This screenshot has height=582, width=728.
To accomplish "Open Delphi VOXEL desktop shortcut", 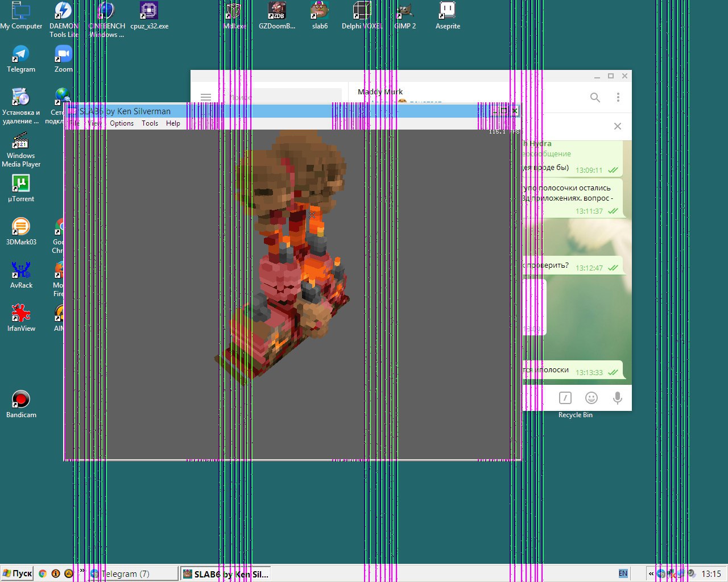I will point(362,16).
